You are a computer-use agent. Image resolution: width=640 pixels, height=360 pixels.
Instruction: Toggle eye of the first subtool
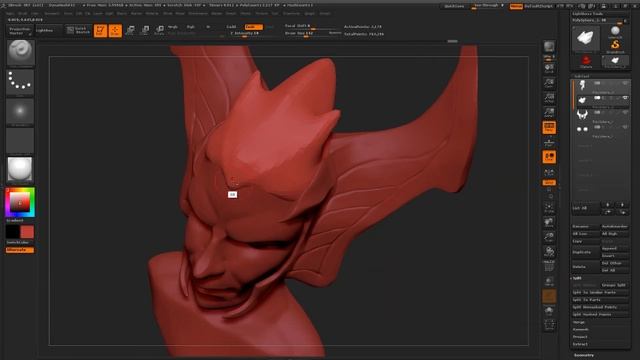pyautogui.click(x=625, y=83)
